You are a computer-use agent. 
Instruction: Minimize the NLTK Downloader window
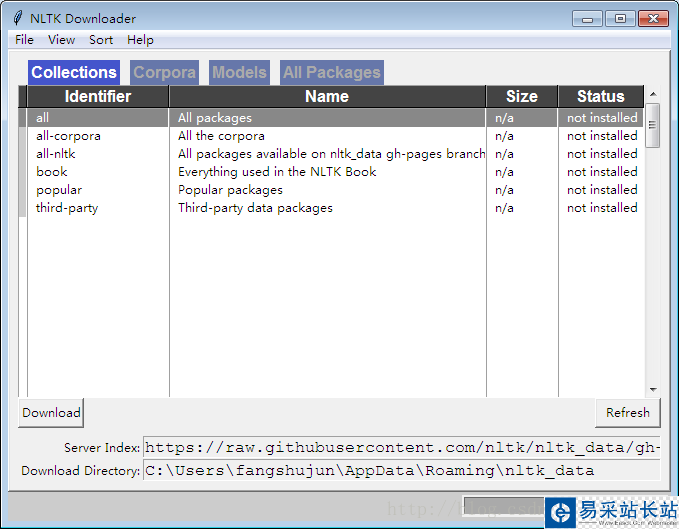pyautogui.click(x=587, y=19)
